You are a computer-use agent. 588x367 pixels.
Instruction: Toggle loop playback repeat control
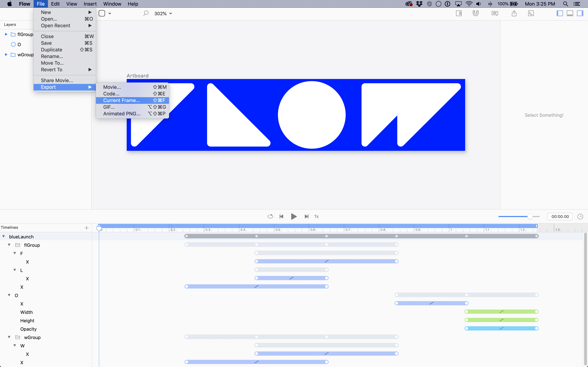pos(270,216)
